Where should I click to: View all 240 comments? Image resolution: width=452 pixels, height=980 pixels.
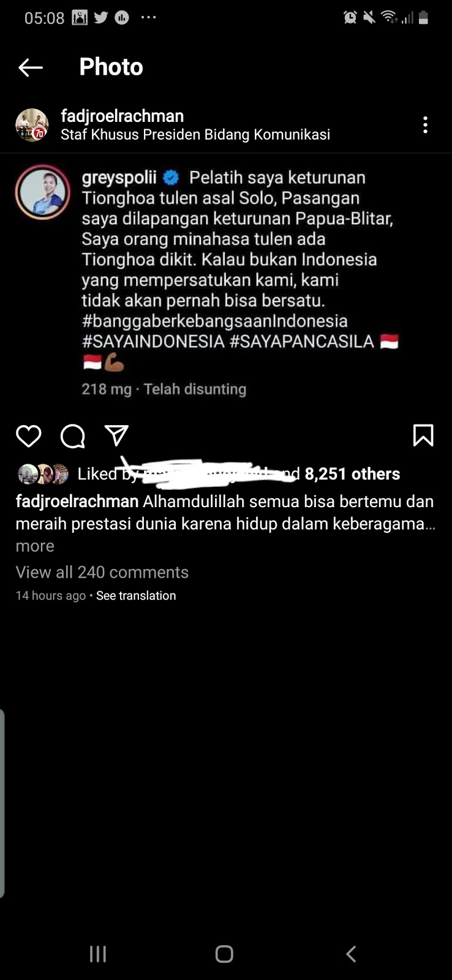[102, 572]
